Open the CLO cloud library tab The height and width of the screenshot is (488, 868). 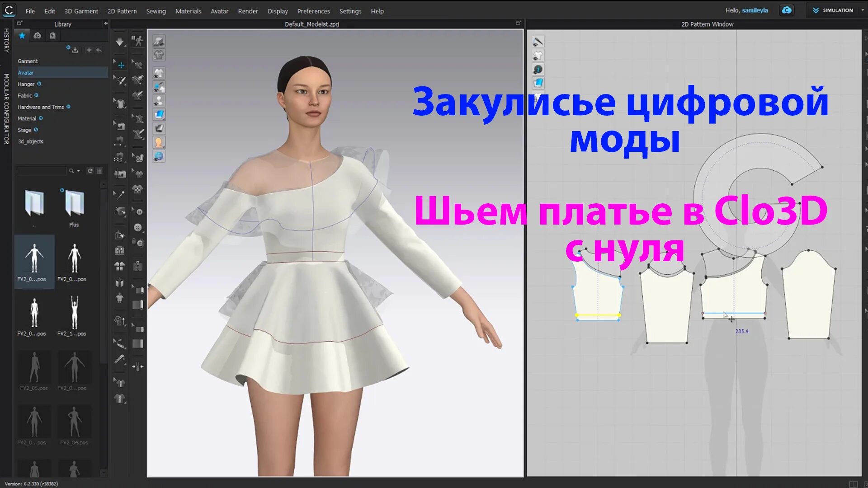click(x=38, y=36)
